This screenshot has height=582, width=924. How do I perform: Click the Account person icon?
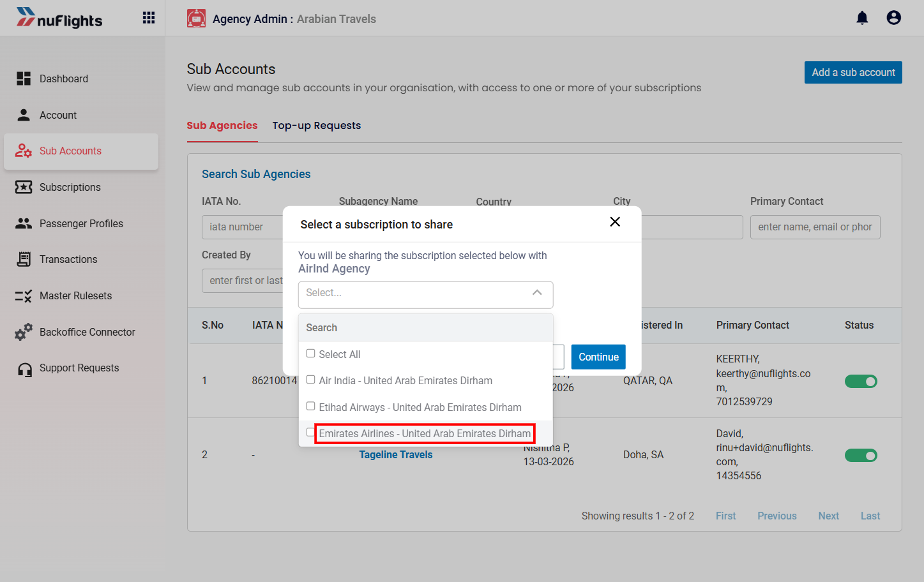click(x=24, y=115)
